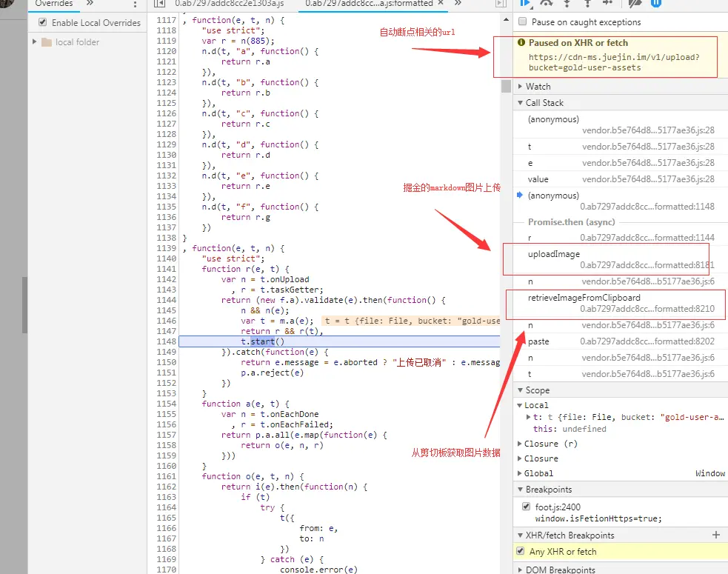Click the Step arrow icon in debugger toolbar
This screenshot has width=728, height=574.
click(608, 3)
